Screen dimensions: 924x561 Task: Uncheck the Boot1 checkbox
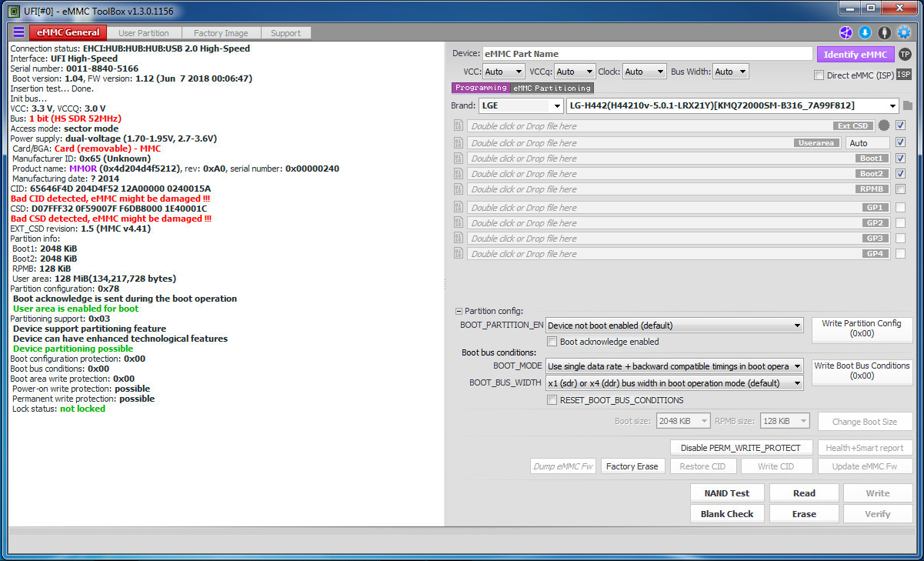click(x=900, y=158)
